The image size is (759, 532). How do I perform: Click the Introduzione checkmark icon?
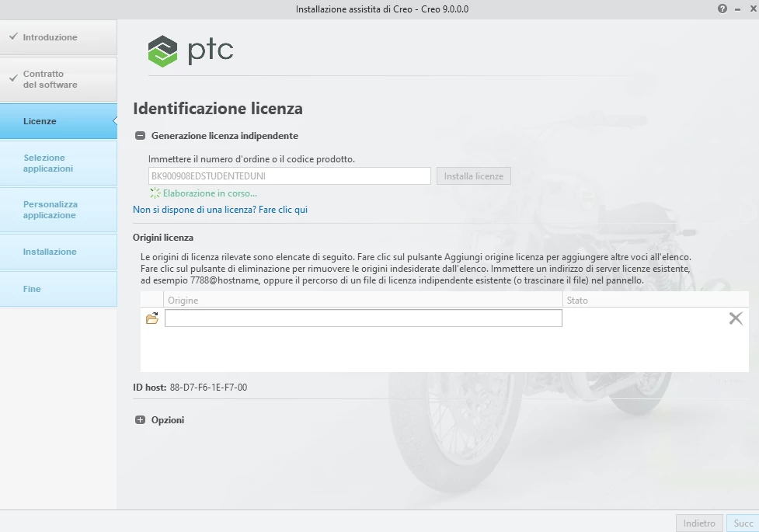point(13,37)
